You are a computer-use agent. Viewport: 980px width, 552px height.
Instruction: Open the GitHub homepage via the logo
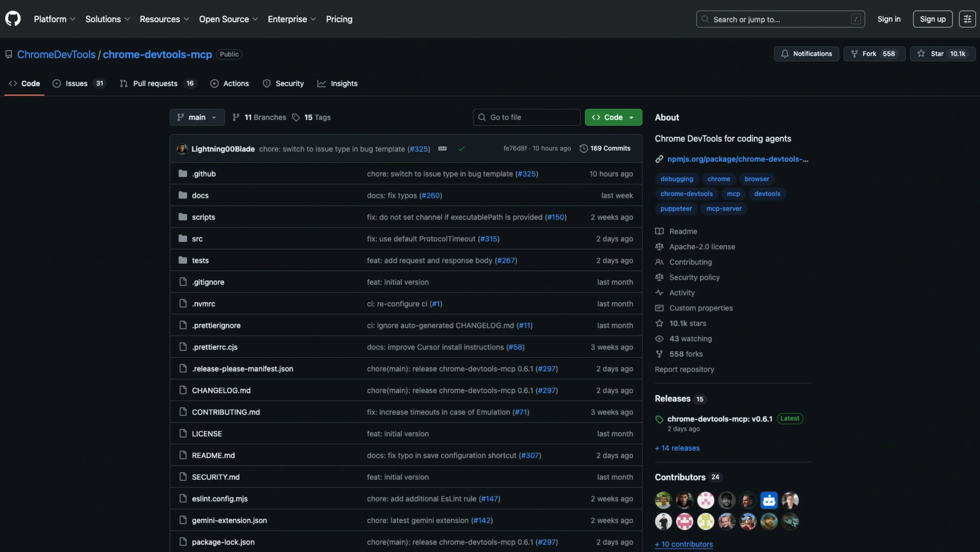pyautogui.click(x=12, y=18)
